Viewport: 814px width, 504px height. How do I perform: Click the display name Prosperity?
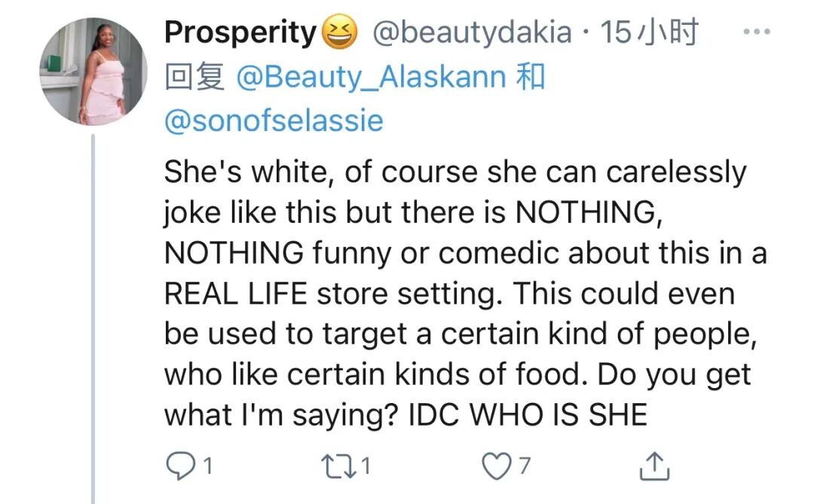240,33
